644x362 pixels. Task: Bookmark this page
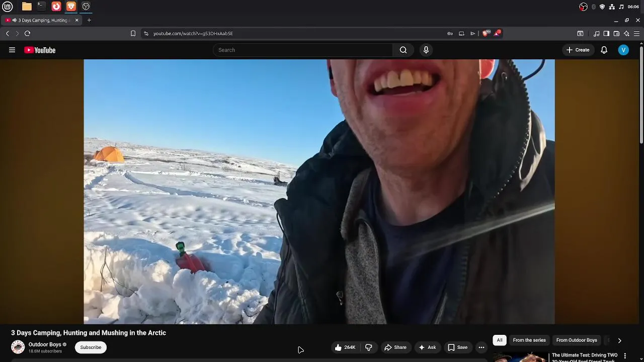tap(133, 33)
